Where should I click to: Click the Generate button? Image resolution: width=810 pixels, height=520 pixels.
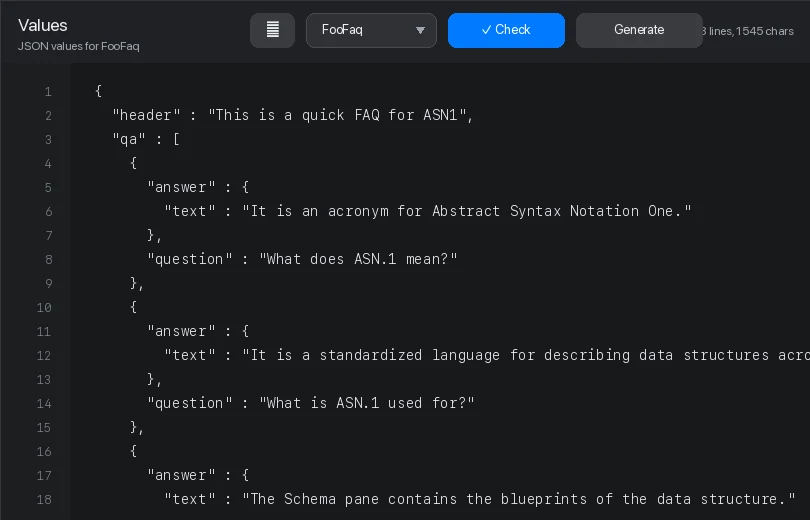[639, 30]
